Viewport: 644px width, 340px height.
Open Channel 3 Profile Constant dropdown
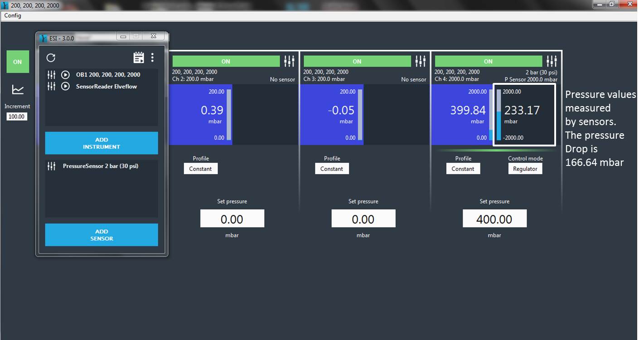pyautogui.click(x=332, y=169)
